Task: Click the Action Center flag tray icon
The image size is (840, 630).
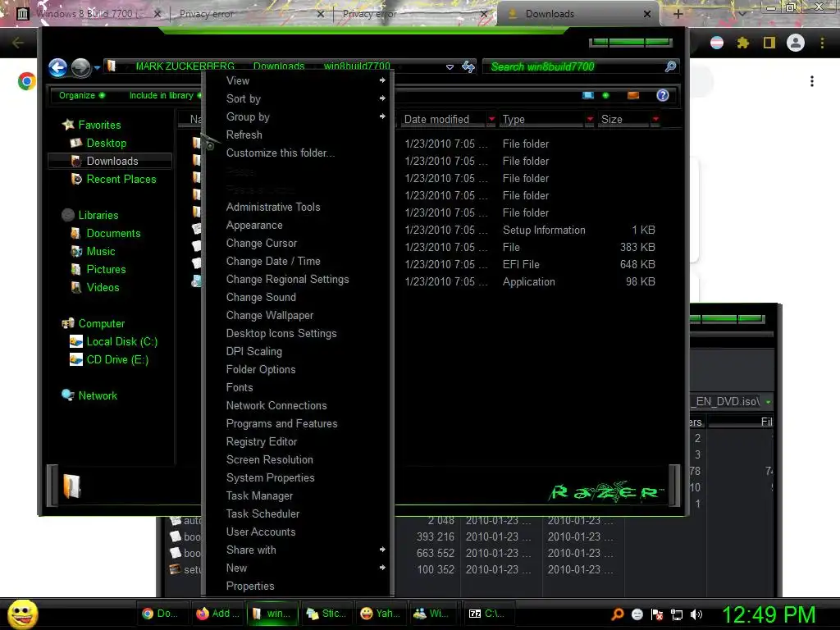Action: pos(657,614)
